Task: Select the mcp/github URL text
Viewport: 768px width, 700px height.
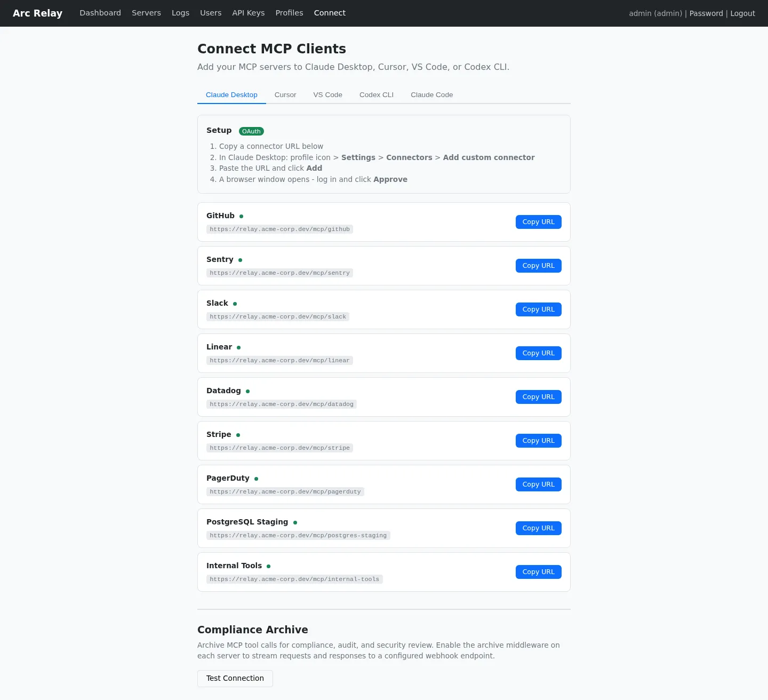Action: (x=279, y=229)
